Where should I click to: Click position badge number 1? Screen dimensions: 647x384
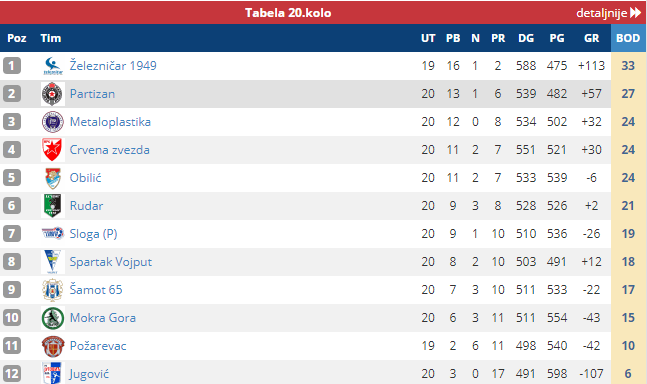click(12, 66)
